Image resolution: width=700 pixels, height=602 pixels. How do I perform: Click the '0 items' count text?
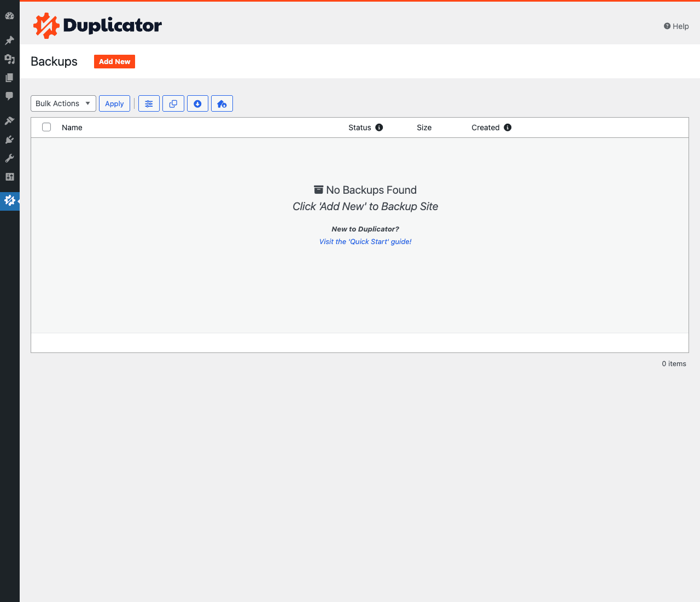pyautogui.click(x=674, y=363)
